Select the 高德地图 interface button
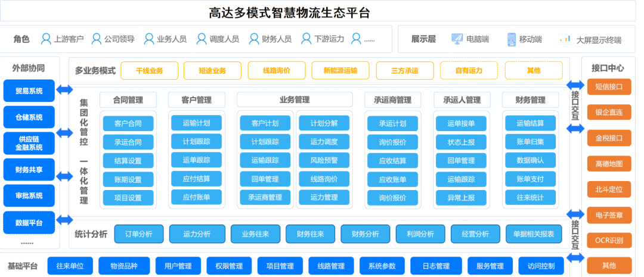 pos(609,164)
